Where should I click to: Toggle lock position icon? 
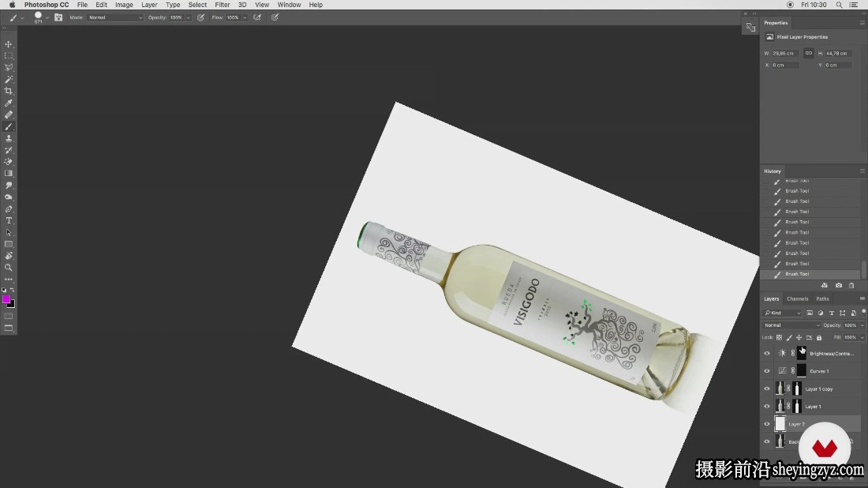pyautogui.click(x=799, y=337)
